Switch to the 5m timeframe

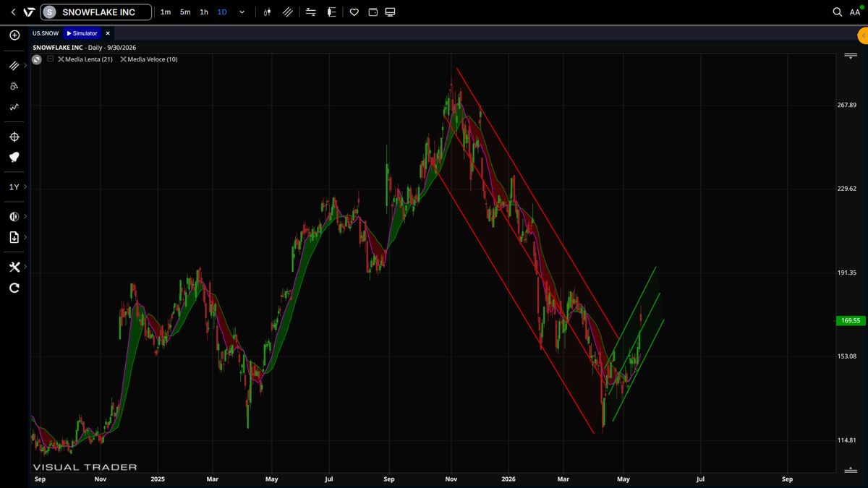point(185,12)
